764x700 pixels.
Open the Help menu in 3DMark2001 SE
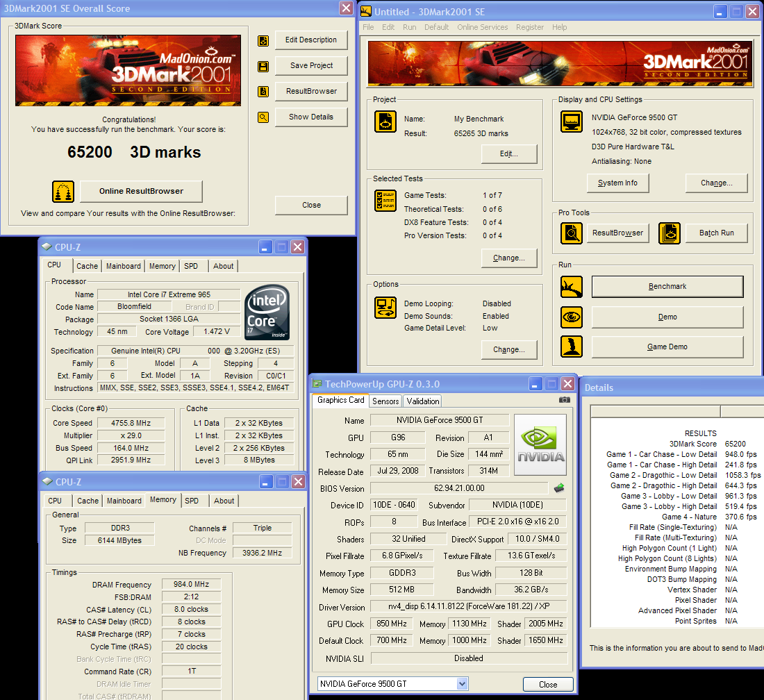click(559, 27)
